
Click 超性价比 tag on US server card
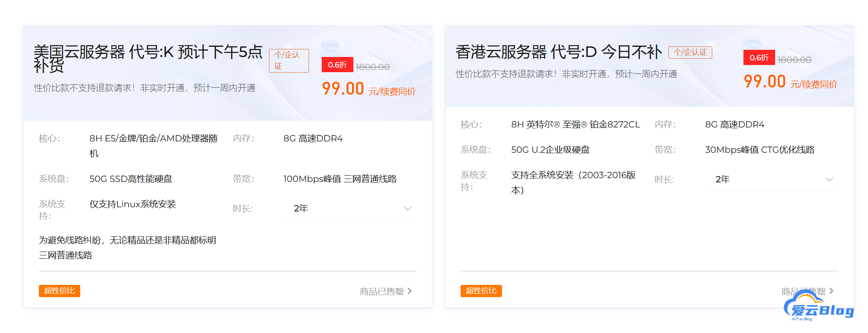click(x=60, y=291)
